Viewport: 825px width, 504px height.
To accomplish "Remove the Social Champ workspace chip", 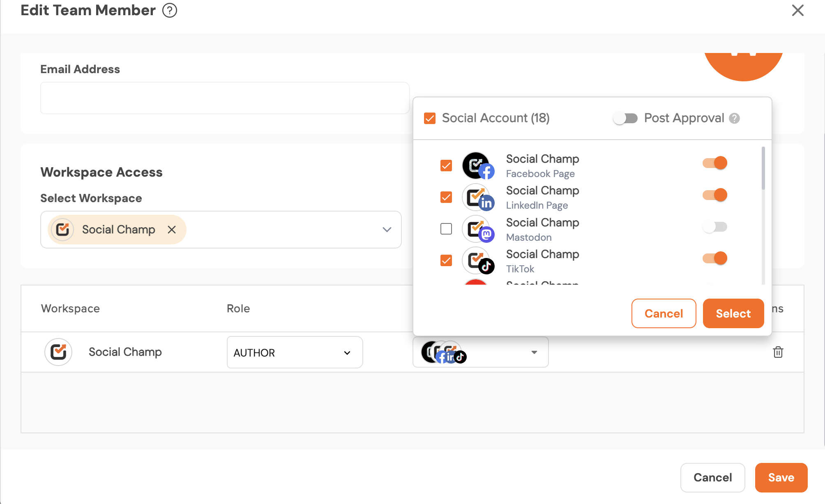I will pyautogui.click(x=172, y=230).
